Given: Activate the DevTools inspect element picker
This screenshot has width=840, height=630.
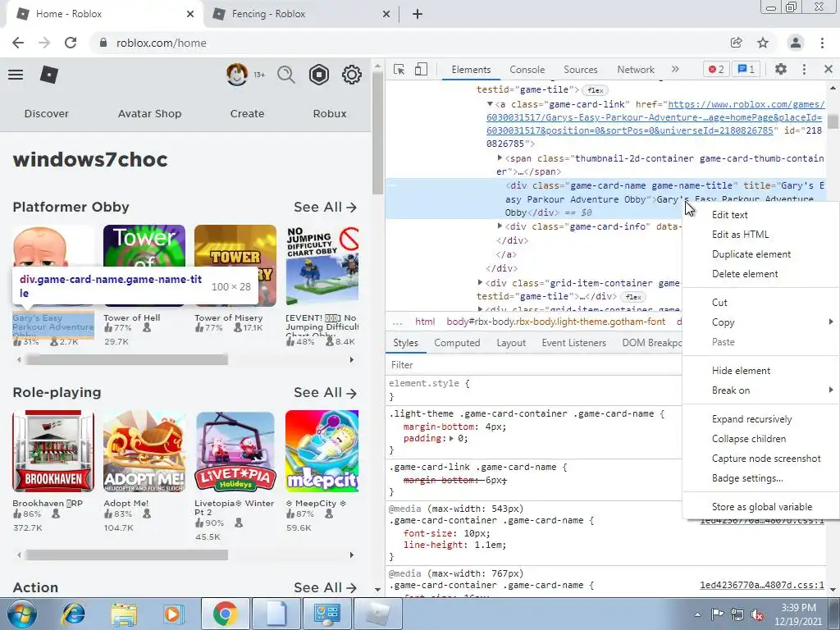Looking at the screenshot, I should [x=399, y=69].
